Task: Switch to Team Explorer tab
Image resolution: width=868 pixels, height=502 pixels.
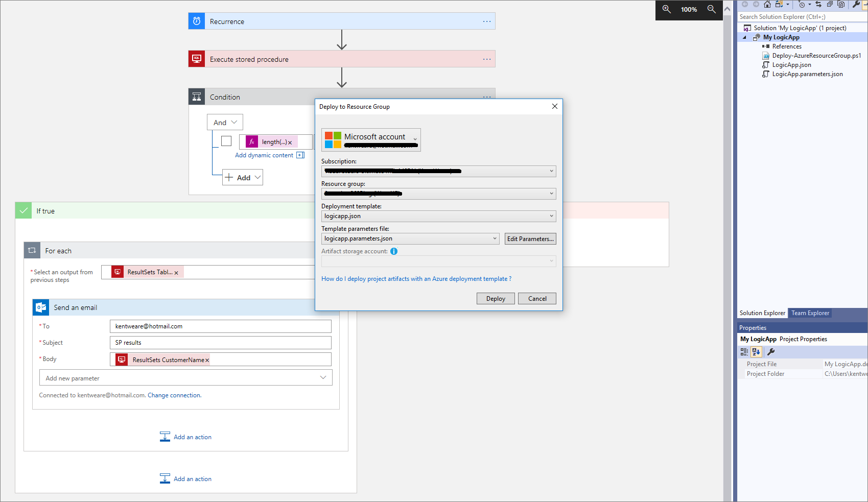Action: click(x=810, y=313)
